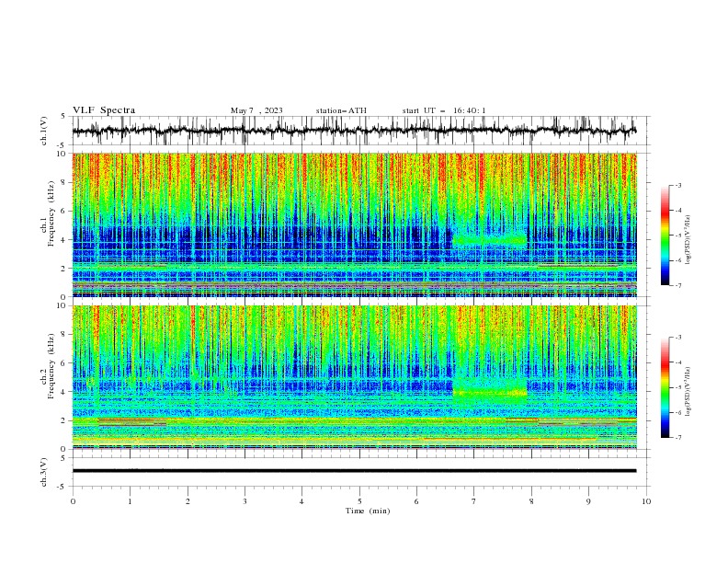Click the 'ch.1(V)' axis label at top
The height and width of the screenshot is (563, 728).
44,131
